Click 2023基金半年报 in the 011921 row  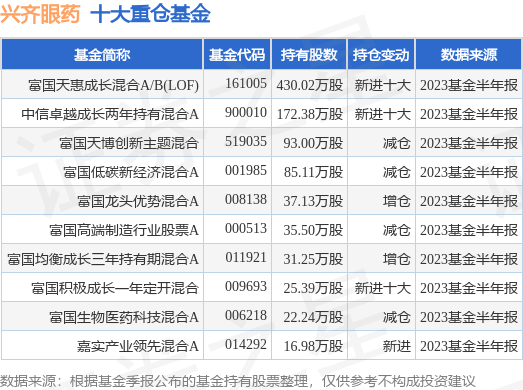(x=469, y=259)
